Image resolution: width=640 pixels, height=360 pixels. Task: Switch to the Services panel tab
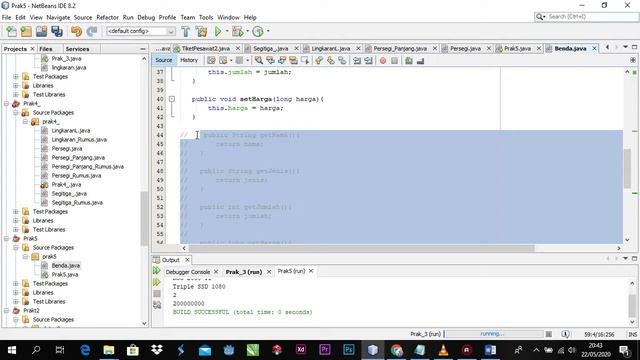coord(77,49)
